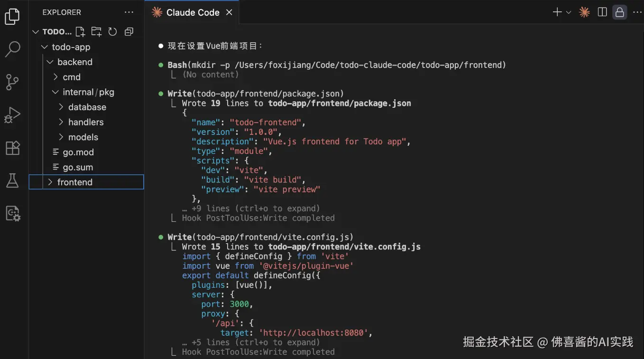Image resolution: width=644 pixels, height=359 pixels.
Task: Click the EXPLORER panel title
Action: coord(62,12)
